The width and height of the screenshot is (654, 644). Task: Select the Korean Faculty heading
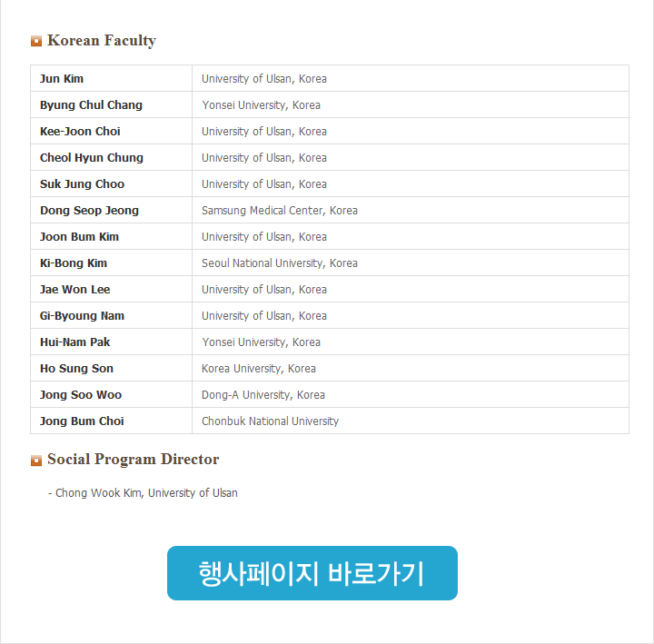[x=102, y=41]
